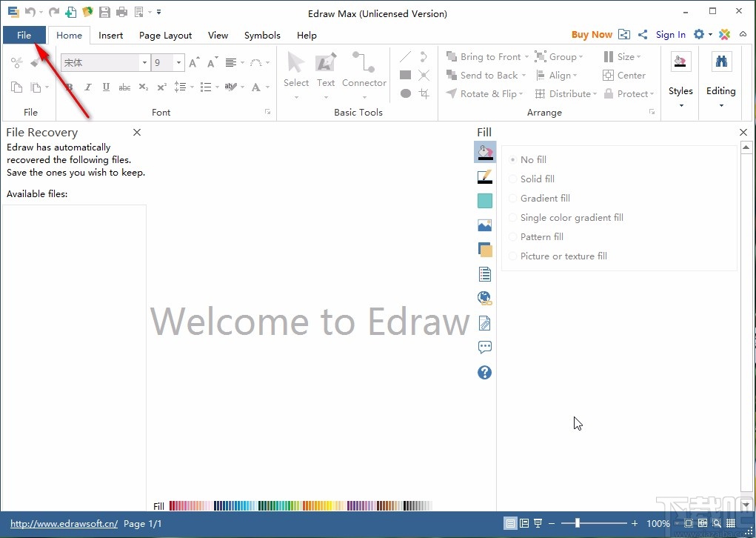
Task: Increase font size with the grow font icon
Action: click(194, 62)
